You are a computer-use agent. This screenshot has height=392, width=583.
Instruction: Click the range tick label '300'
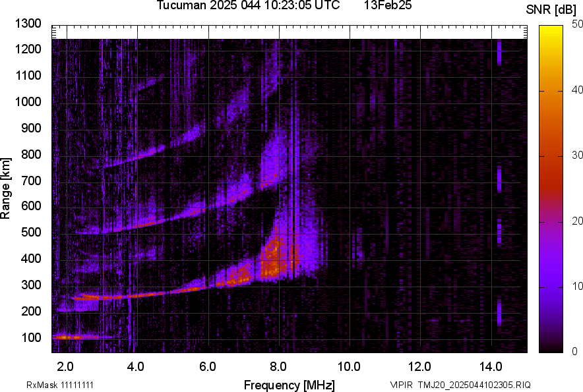pyautogui.click(x=31, y=285)
